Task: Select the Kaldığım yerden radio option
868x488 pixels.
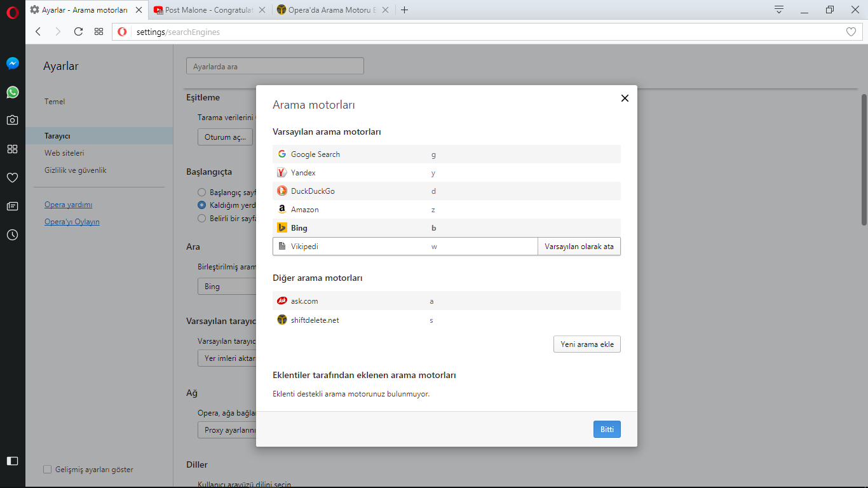Action: coord(201,205)
